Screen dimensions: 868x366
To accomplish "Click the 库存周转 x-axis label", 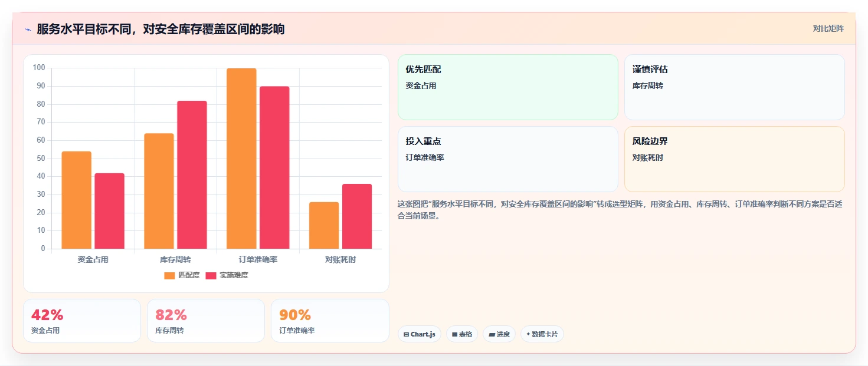I will (175, 259).
